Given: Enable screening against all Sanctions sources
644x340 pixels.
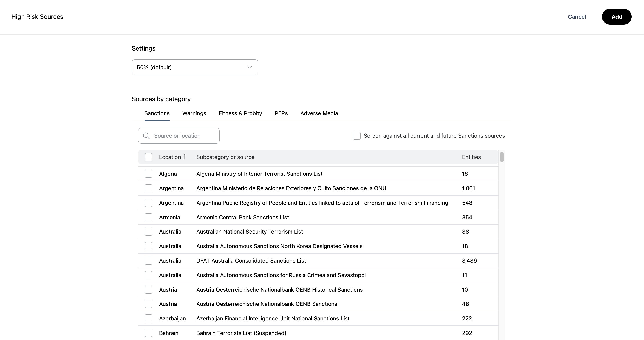Looking at the screenshot, I should (x=356, y=136).
